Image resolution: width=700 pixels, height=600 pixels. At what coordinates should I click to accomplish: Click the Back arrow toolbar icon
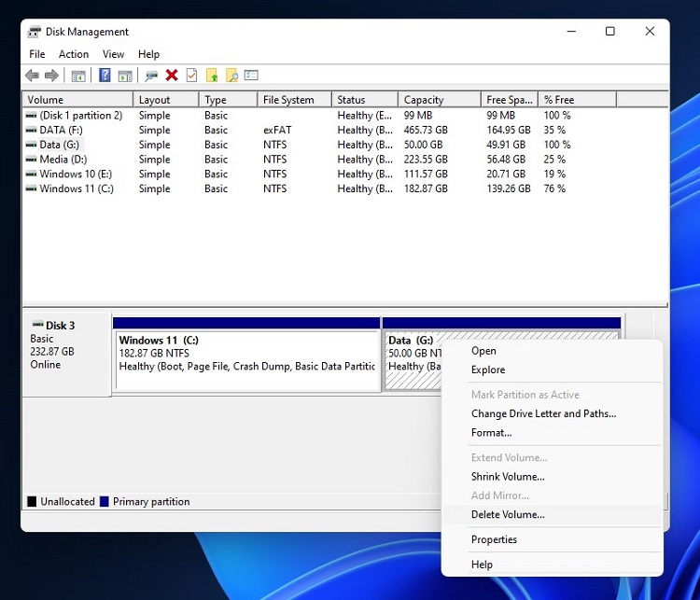point(32,76)
